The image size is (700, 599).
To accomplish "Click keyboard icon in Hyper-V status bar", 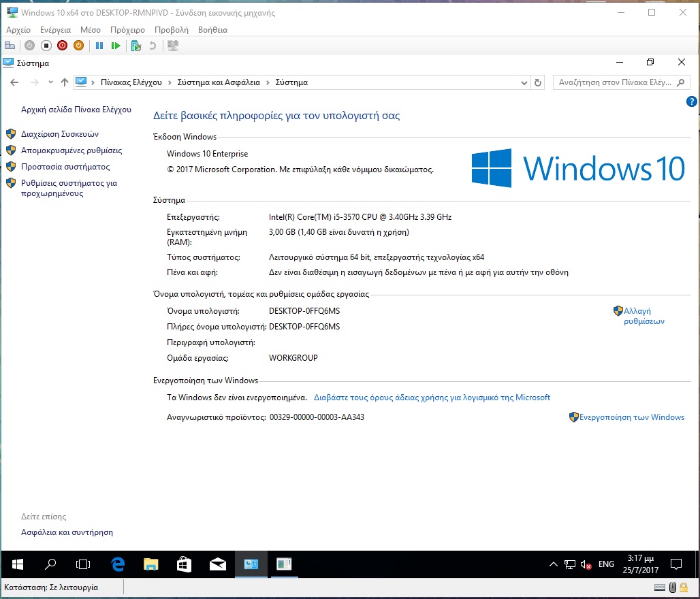I will coord(659,588).
